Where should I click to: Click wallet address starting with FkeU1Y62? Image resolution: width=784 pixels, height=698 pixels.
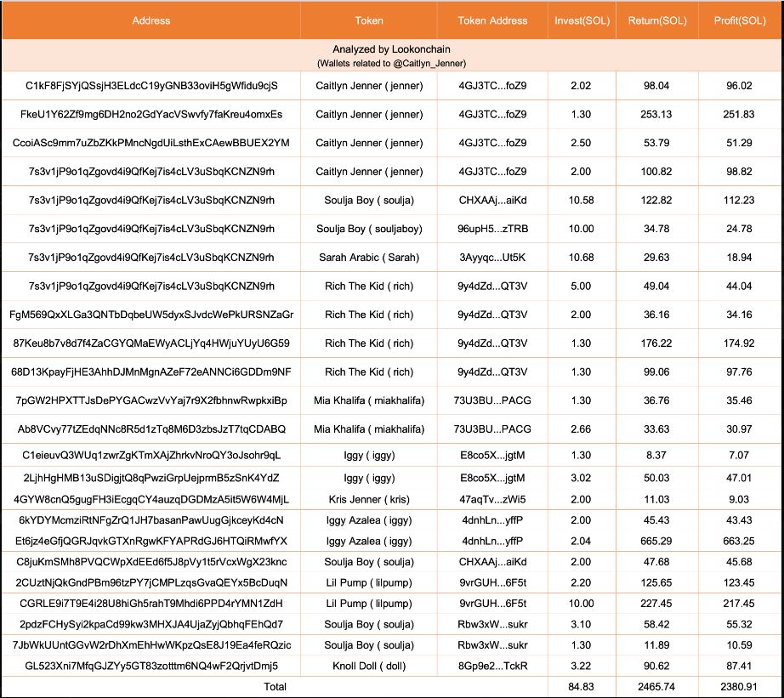pyautogui.click(x=151, y=114)
